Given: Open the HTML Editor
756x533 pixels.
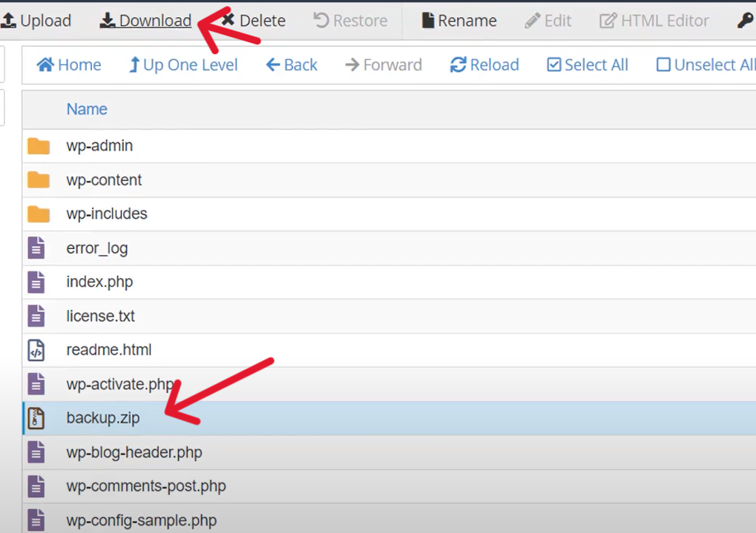Looking at the screenshot, I should [654, 21].
